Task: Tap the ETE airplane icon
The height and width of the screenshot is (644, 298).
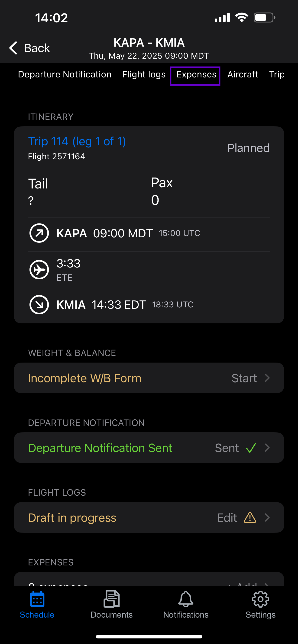Action: click(x=39, y=270)
